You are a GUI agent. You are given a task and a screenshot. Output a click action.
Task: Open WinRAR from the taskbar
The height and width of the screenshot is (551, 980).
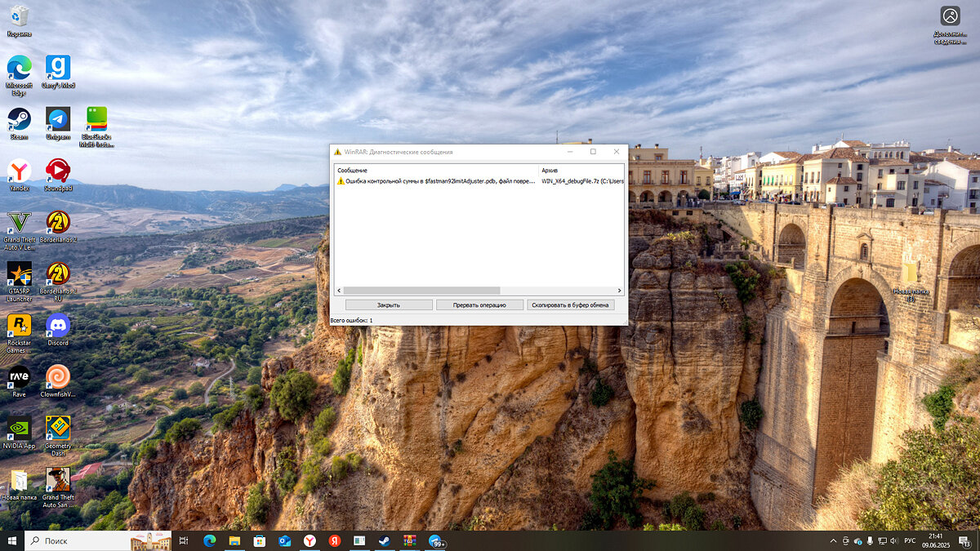(410, 540)
